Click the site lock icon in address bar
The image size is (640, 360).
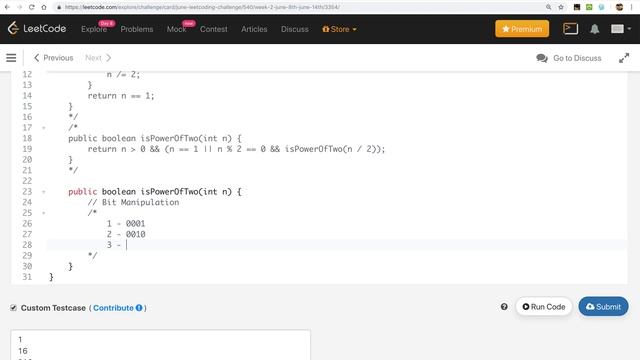click(59, 7)
